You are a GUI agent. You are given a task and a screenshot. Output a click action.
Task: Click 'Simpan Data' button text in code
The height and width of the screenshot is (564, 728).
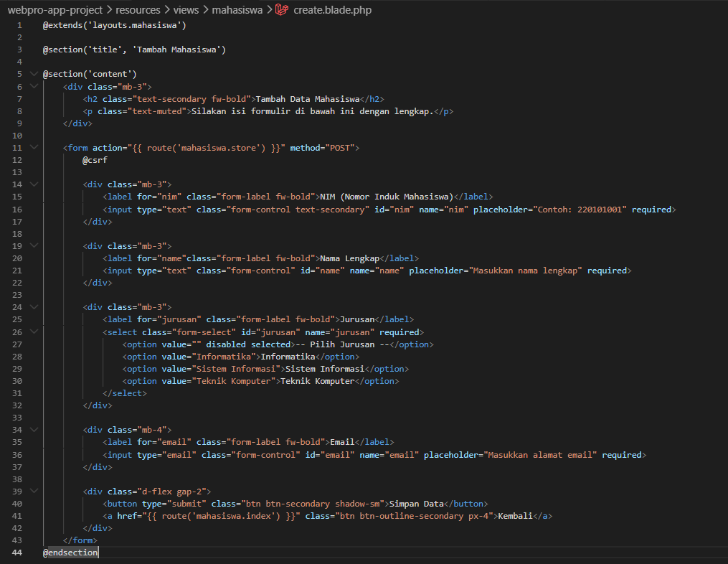click(417, 504)
